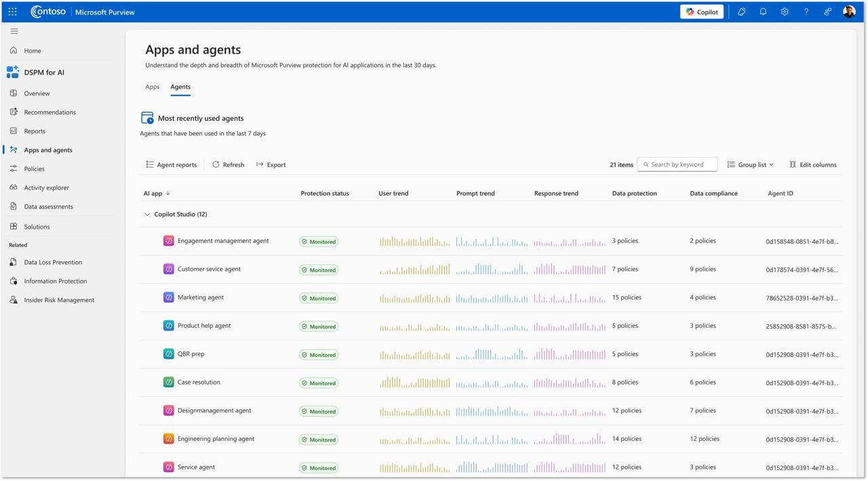Click the Copilot button
This screenshot has width=868, height=481.
coord(702,12)
